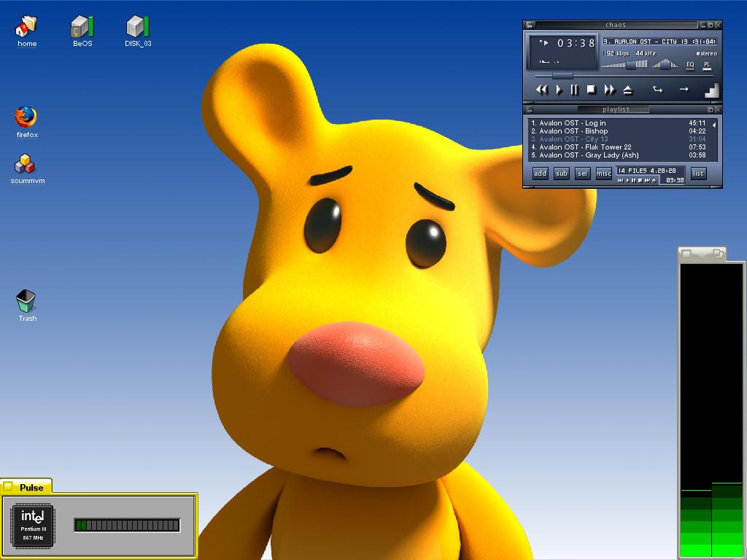Click the 03:38 time in playlist footer
Screen dimensions: 747x560
(675, 181)
